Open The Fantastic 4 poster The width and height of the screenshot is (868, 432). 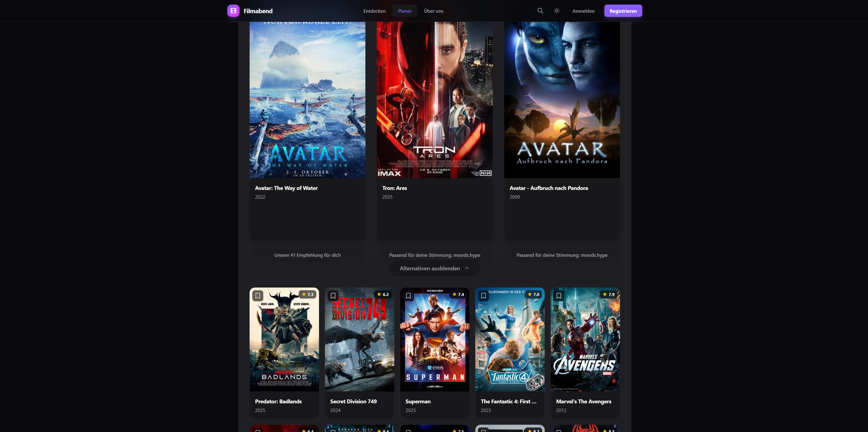510,339
